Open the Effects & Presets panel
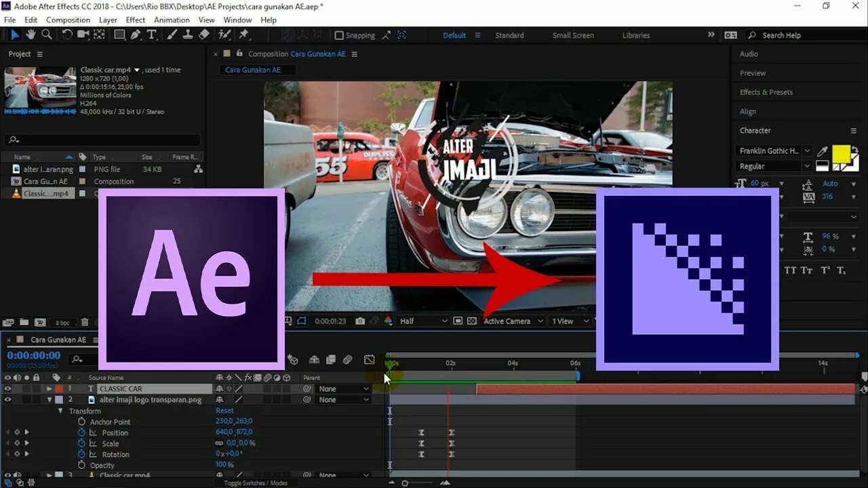Viewport: 868px width, 488px height. [766, 92]
